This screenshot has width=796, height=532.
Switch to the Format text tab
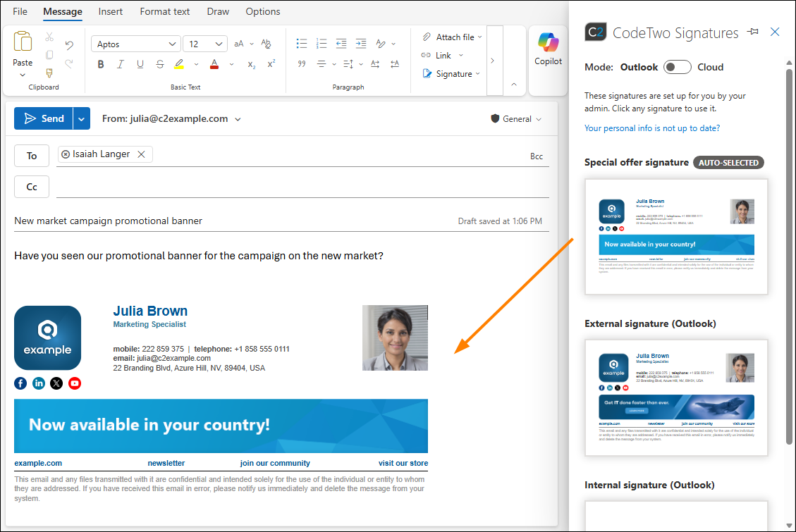[164, 12]
